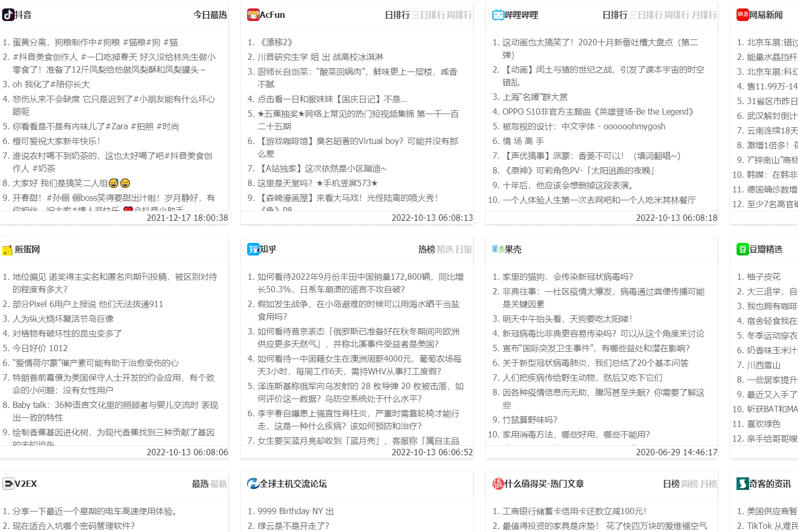Image resolution: width=798 pixels, height=532 pixels.
Task: Open 抖音 entry 橙可爱祝大家新年快乐
Action: [56, 141]
